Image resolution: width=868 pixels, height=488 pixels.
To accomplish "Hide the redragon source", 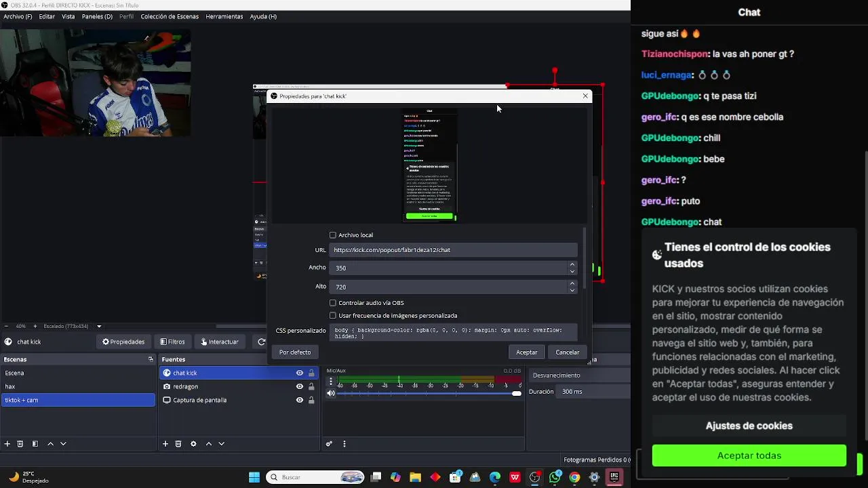I will click(299, 386).
